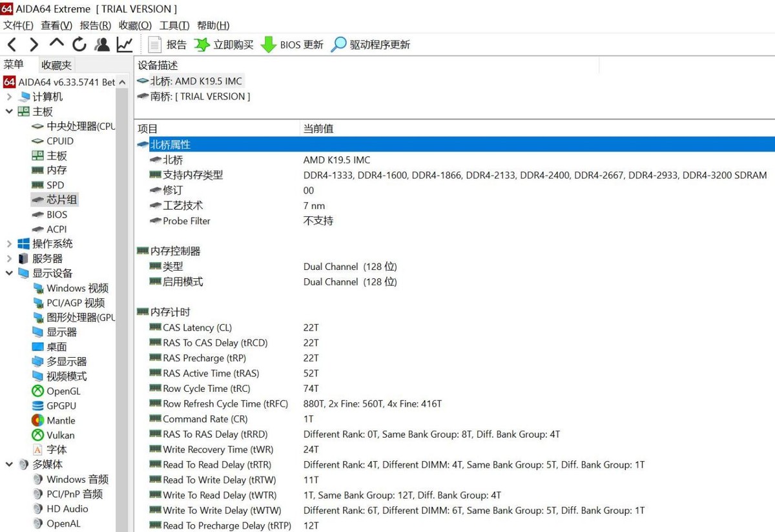Collapse the 显示设备 branch
This screenshot has width=775, height=532.
(8, 273)
